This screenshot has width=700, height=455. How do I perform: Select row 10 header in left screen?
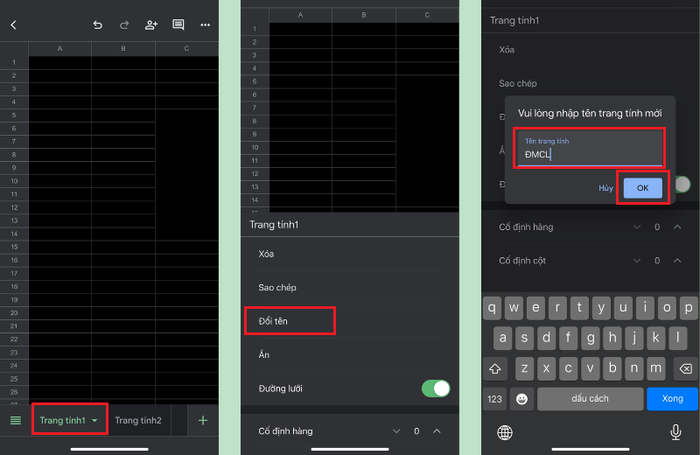tap(14, 181)
